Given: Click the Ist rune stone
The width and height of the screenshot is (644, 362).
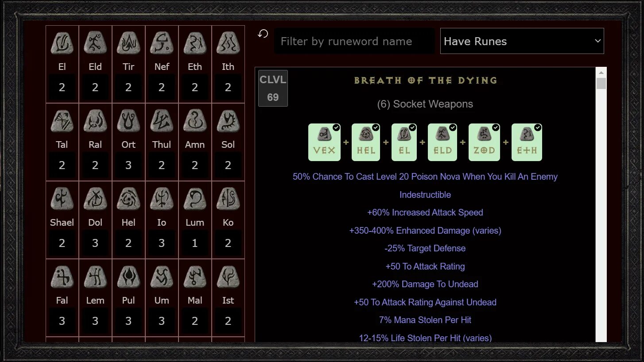Looking at the screenshot, I should 228,277.
